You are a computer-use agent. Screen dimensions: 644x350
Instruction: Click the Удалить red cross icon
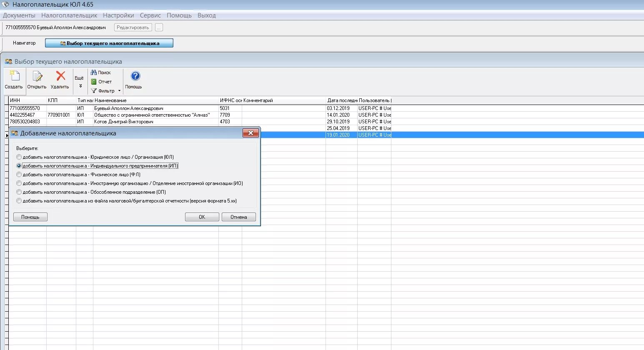61,76
